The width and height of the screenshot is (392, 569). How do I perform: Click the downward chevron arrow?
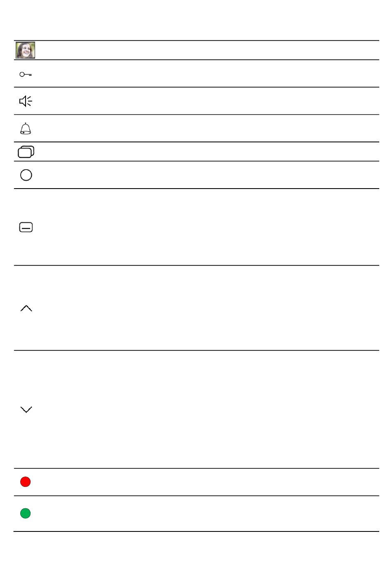tap(26, 409)
